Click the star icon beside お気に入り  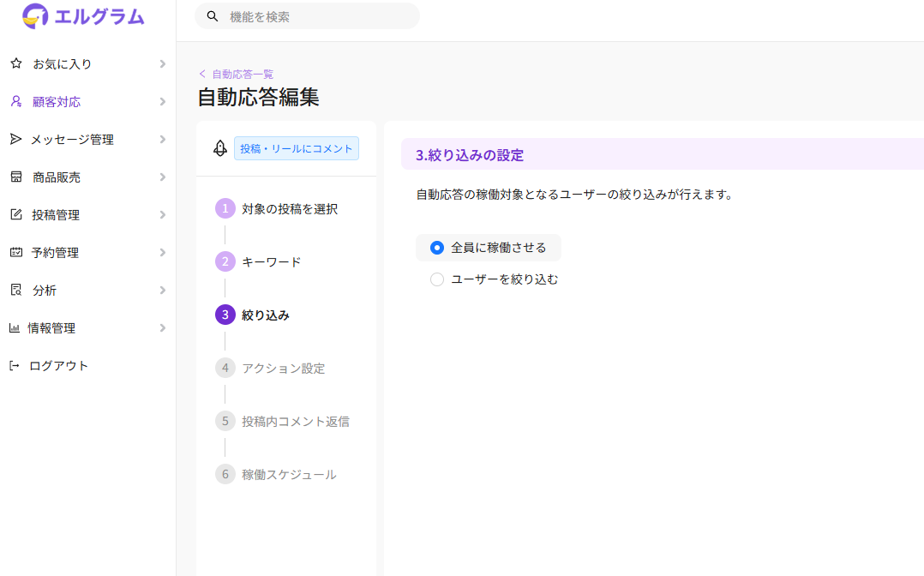[x=15, y=63]
